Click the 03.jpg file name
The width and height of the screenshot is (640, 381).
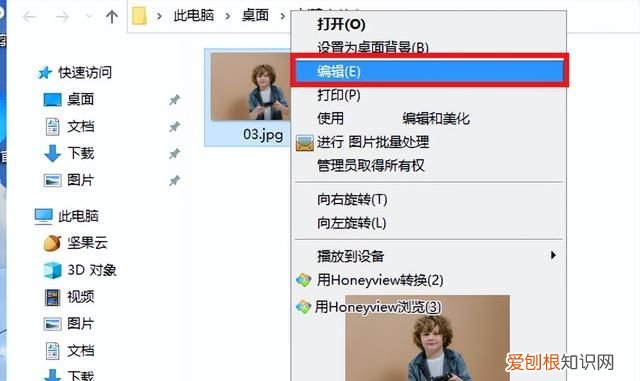click(263, 134)
